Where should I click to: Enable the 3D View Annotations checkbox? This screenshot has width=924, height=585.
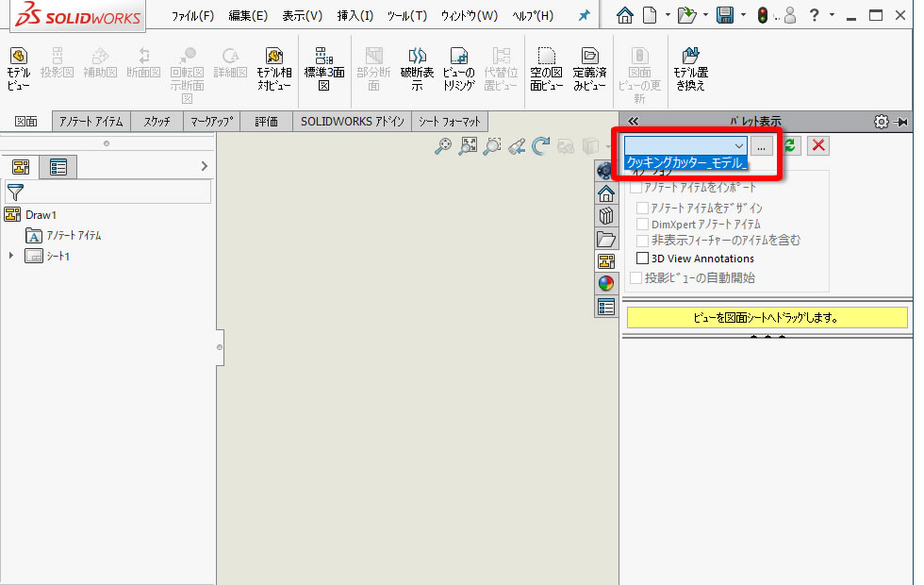pos(642,259)
